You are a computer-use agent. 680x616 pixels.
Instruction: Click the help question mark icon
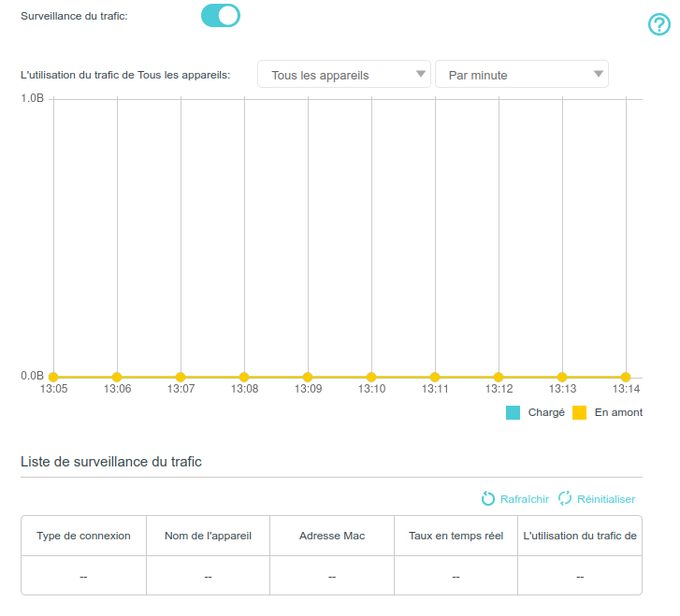click(659, 25)
